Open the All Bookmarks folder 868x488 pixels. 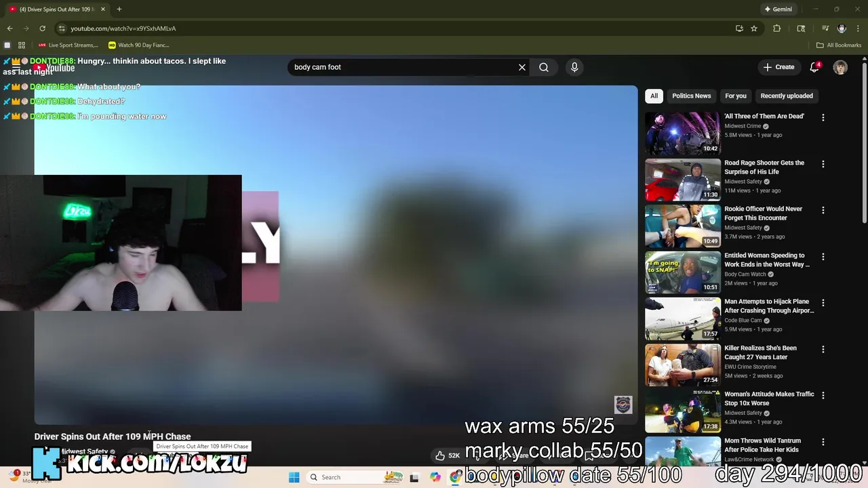click(839, 45)
